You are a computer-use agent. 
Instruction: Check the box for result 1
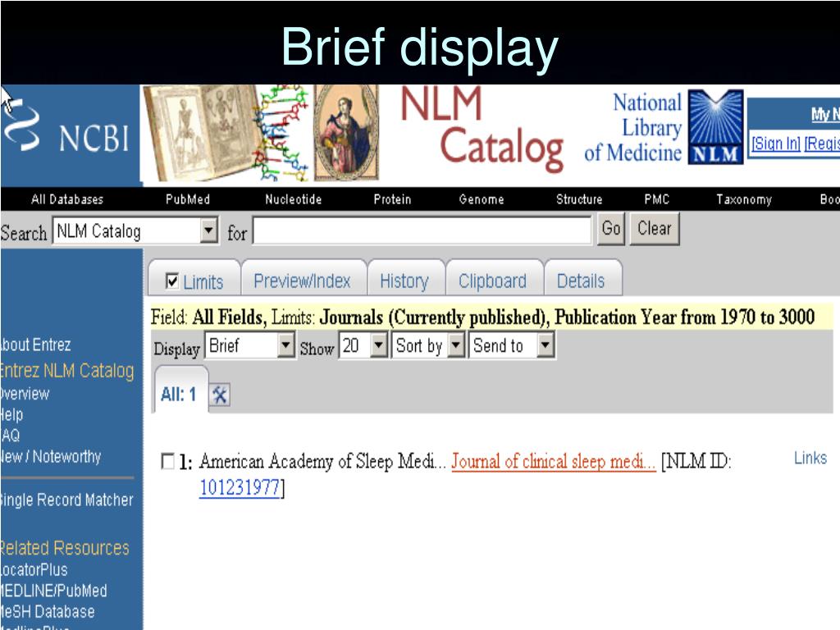(167, 461)
